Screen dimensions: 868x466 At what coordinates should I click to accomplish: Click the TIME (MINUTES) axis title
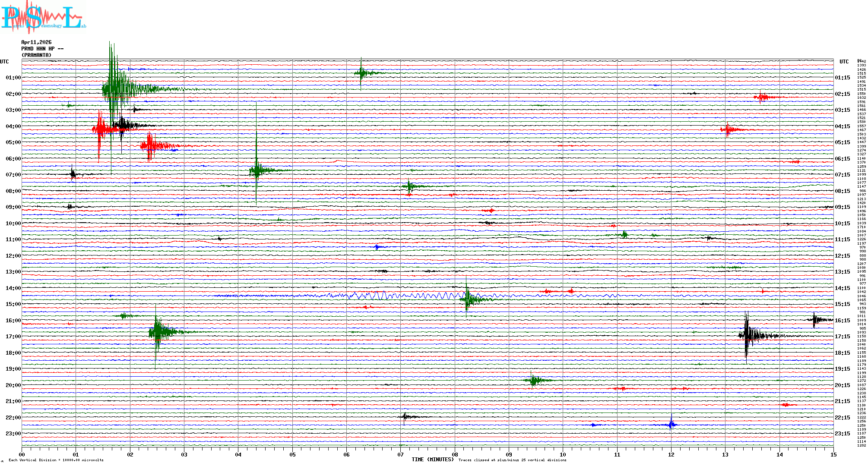[432, 460]
